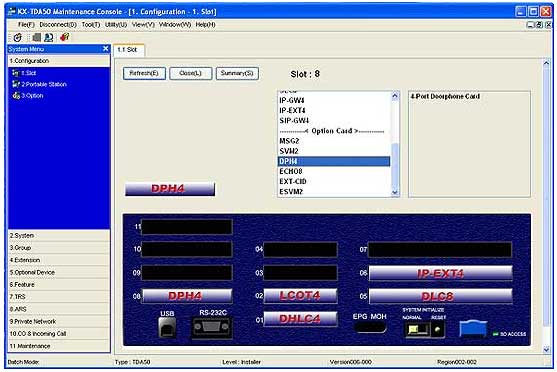Click the DHLC4 card in slot 01

[x=300, y=319]
